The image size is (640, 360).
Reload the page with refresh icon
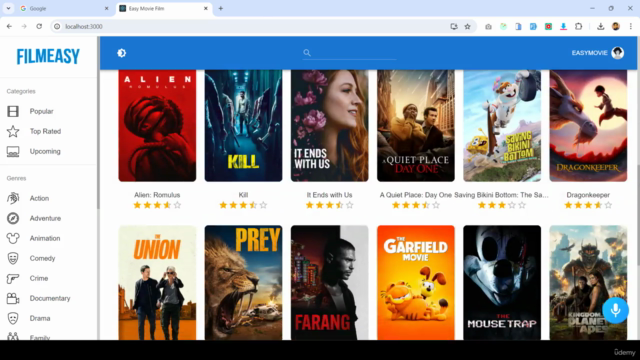pyautogui.click(x=39, y=27)
